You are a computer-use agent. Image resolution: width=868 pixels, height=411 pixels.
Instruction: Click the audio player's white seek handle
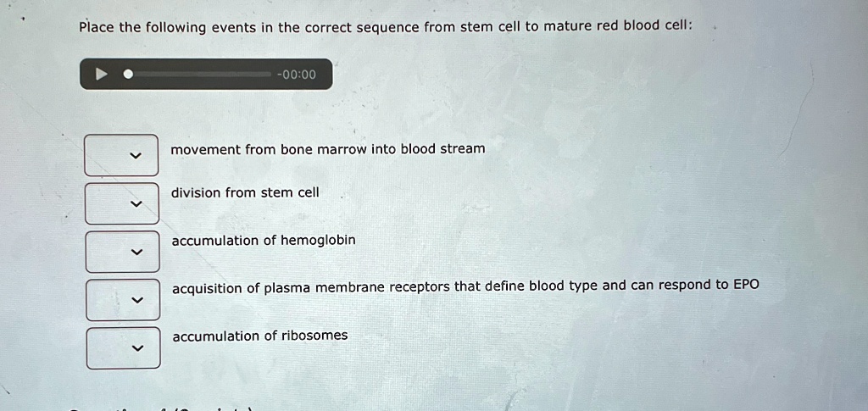click(x=128, y=74)
